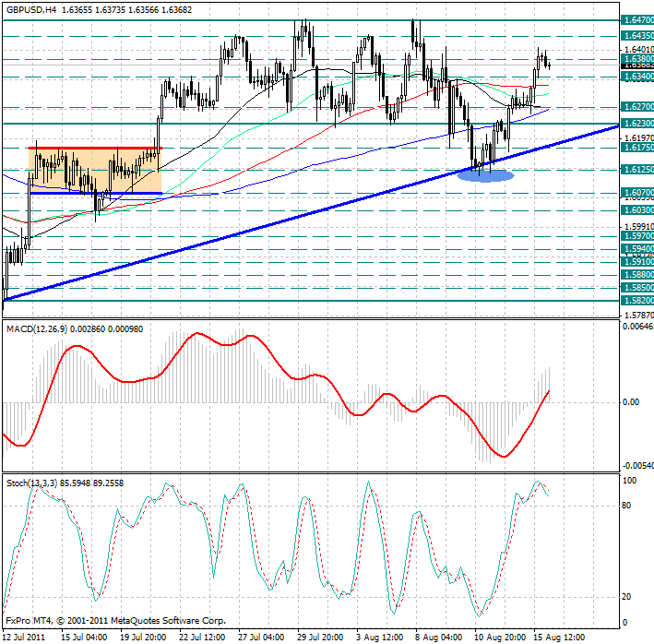
Task: Select the 1.60700 price level label
Action: (x=637, y=194)
